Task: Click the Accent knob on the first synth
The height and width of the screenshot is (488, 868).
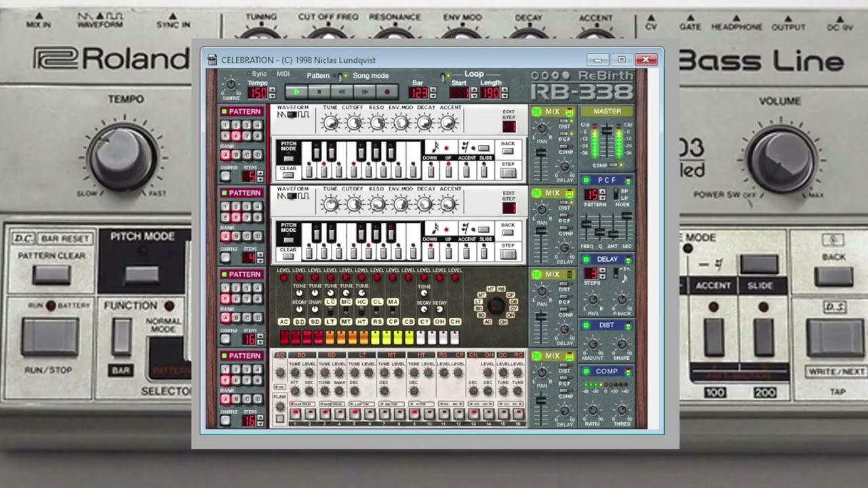Action: 448,123
